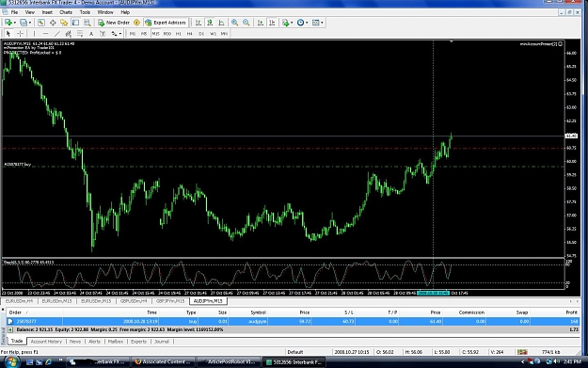Switch timeframe to M30
588x368 pixels.
click(167, 34)
